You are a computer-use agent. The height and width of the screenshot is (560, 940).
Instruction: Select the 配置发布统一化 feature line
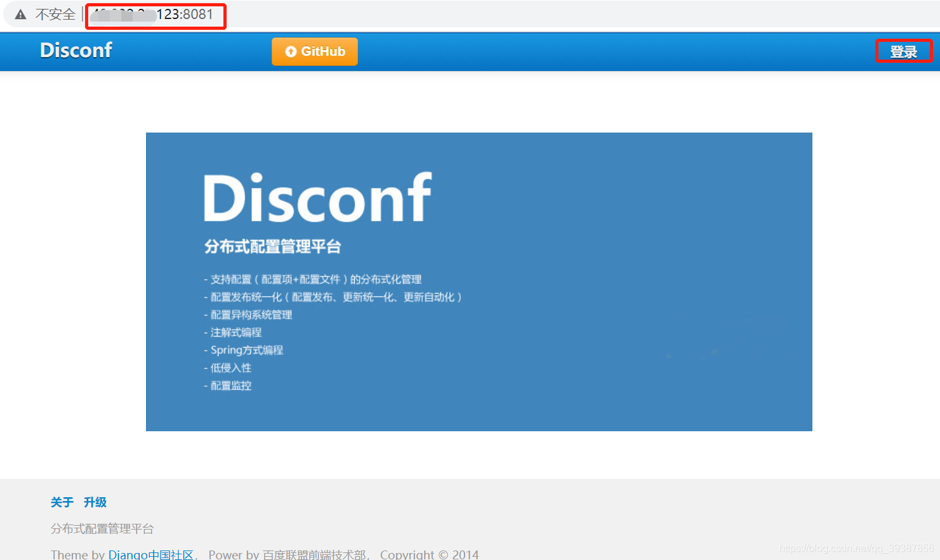[x=333, y=297]
